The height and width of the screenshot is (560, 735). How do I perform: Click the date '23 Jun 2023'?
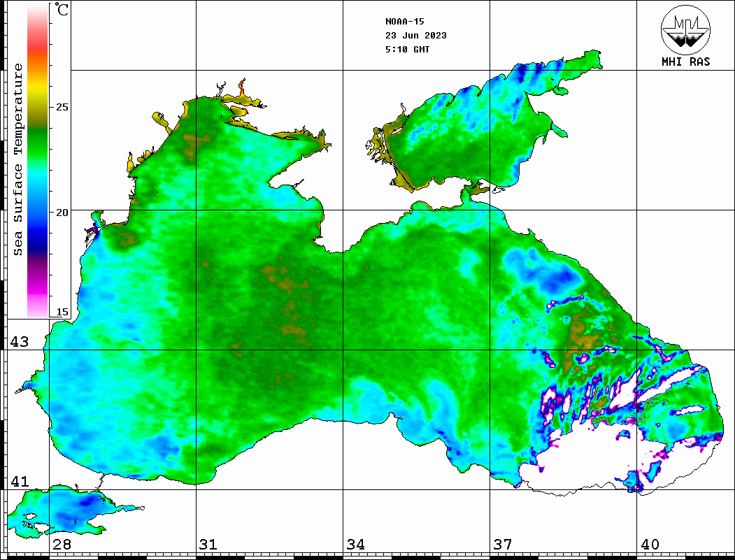(416, 36)
